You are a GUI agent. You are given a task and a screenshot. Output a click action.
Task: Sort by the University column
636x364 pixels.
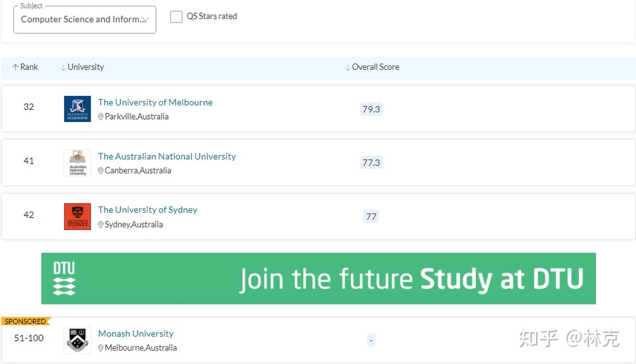[82, 67]
